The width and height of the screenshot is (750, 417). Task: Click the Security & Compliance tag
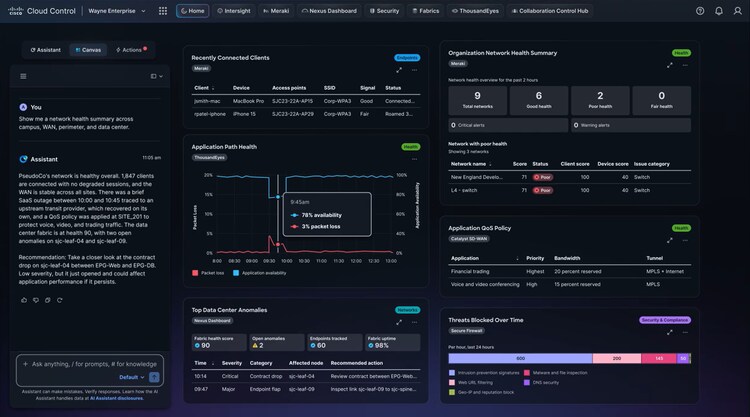click(x=665, y=320)
